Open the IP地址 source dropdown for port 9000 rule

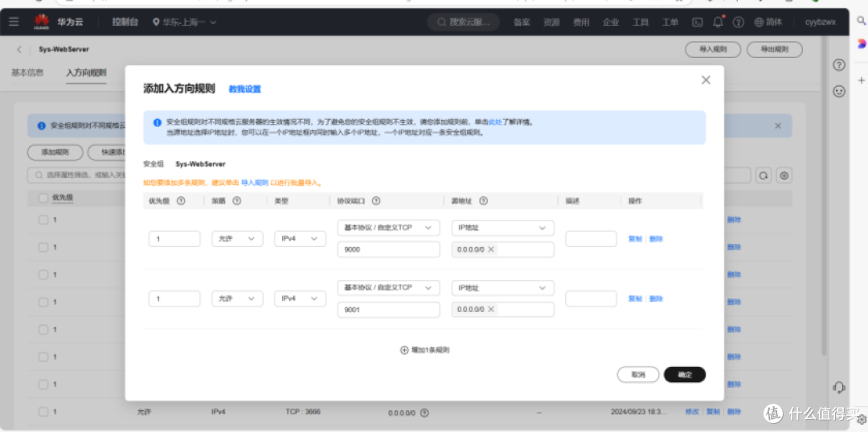(502, 228)
